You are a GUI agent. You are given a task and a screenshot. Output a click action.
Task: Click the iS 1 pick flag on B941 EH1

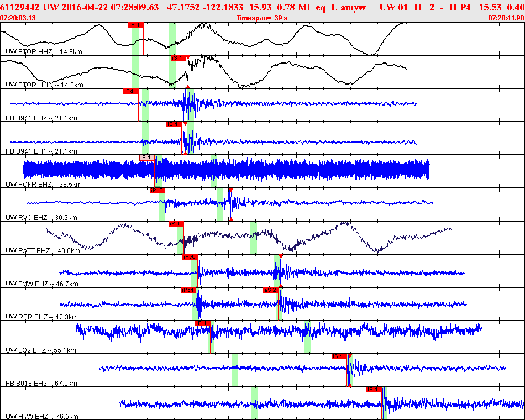coord(174,124)
